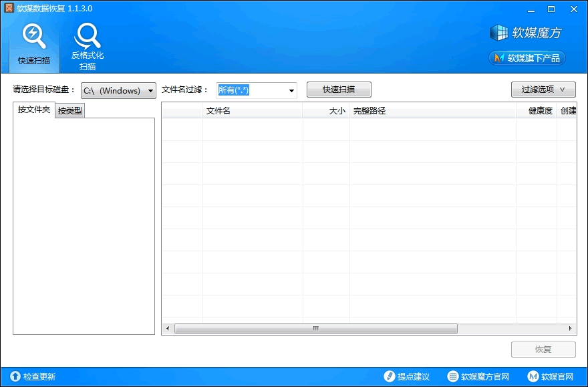The height and width of the screenshot is (387, 588).
Task: Click the 软媒魔方 cube logo
Action: (x=499, y=33)
